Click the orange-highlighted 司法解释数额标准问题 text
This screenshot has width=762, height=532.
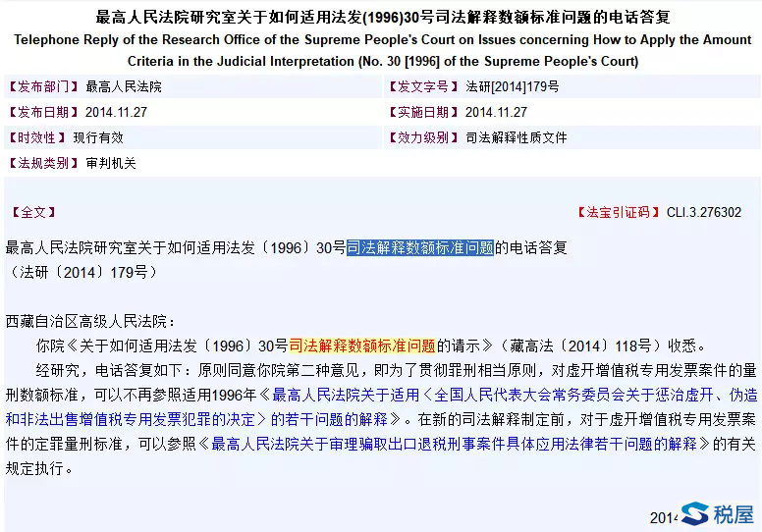(x=362, y=346)
